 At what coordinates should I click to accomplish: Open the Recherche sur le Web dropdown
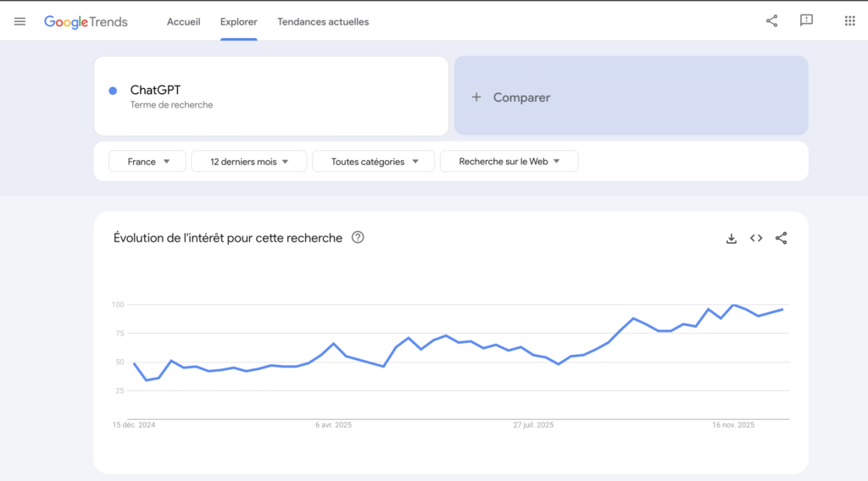coord(509,162)
